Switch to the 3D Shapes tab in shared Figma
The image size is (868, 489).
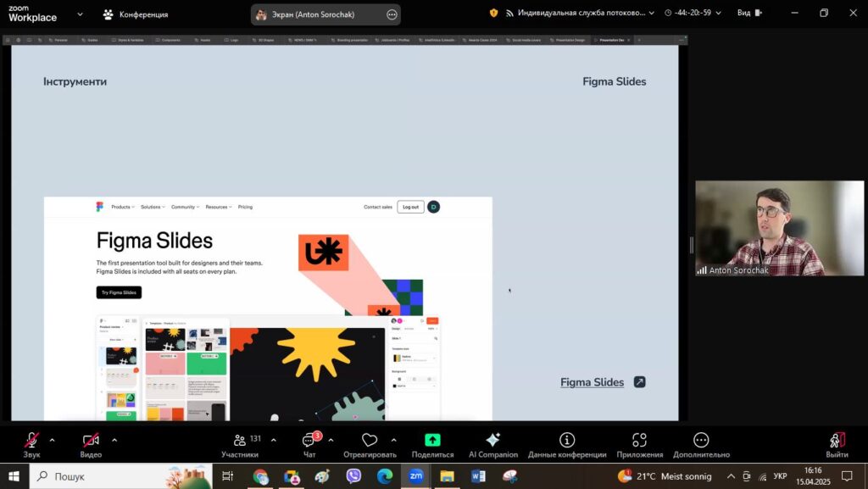pyautogui.click(x=264, y=40)
